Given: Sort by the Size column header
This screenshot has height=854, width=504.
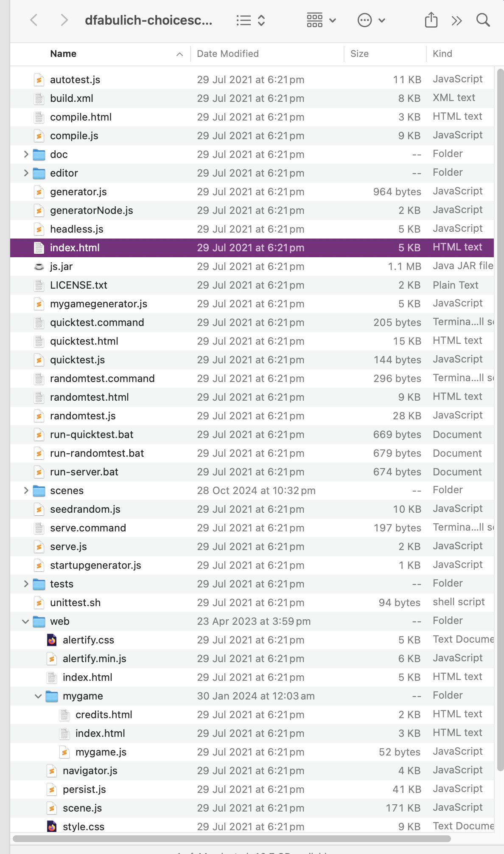Looking at the screenshot, I should point(359,54).
